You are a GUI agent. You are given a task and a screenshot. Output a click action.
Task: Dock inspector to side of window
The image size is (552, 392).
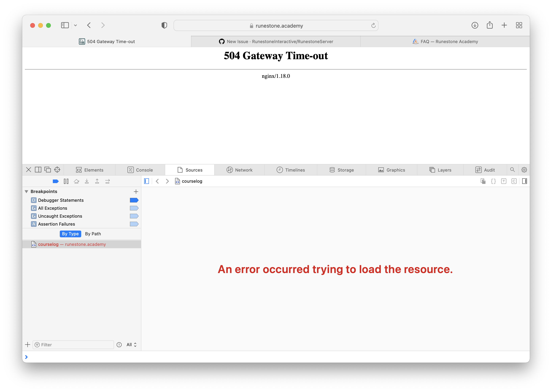(x=38, y=170)
